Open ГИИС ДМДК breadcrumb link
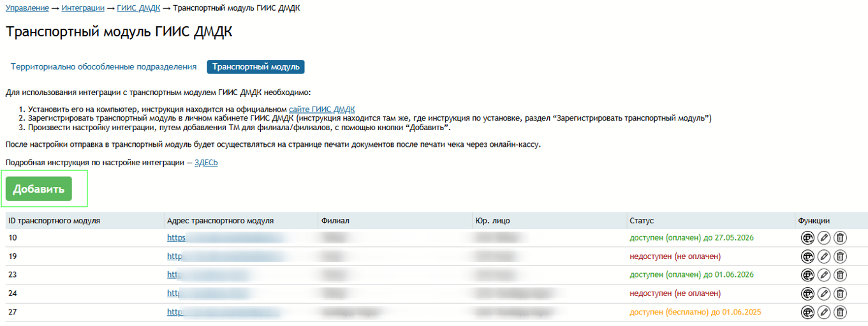 (x=138, y=8)
